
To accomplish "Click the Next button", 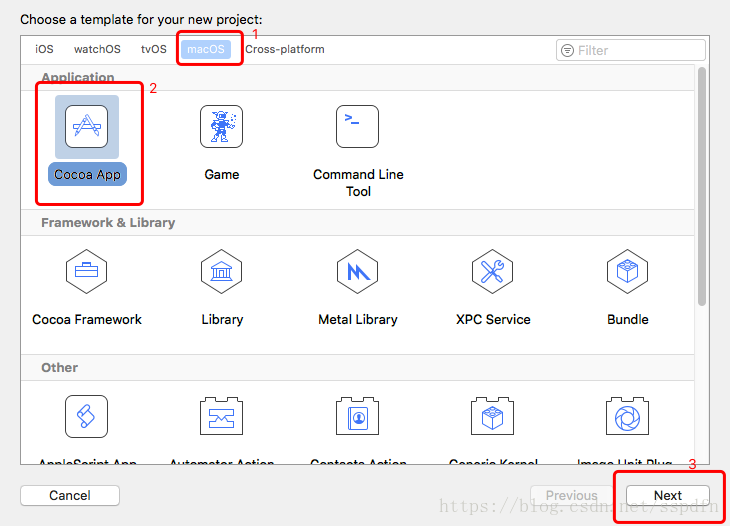I will click(x=668, y=495).
